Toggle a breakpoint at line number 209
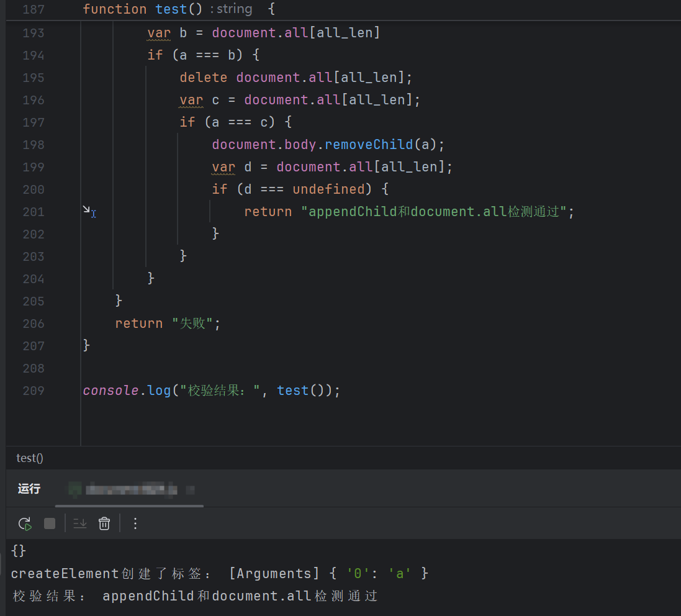The width and height of the screenshot is (681, 616). click(x=34, y=391)
